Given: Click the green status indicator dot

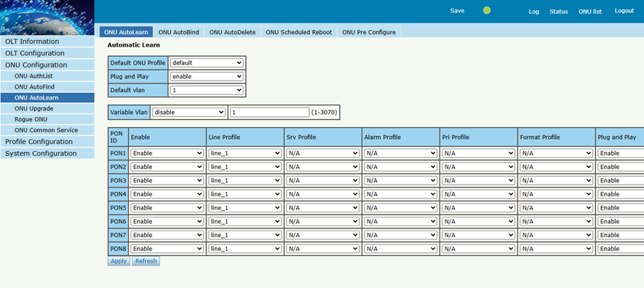Looking at the screenshot, I should [x=487, y=11].
